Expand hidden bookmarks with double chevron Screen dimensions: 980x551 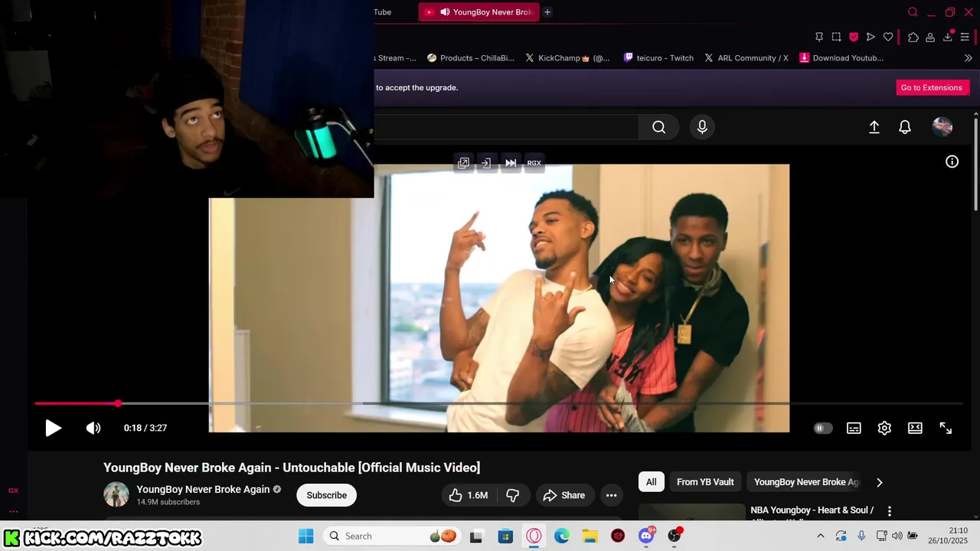coord(968,58)
